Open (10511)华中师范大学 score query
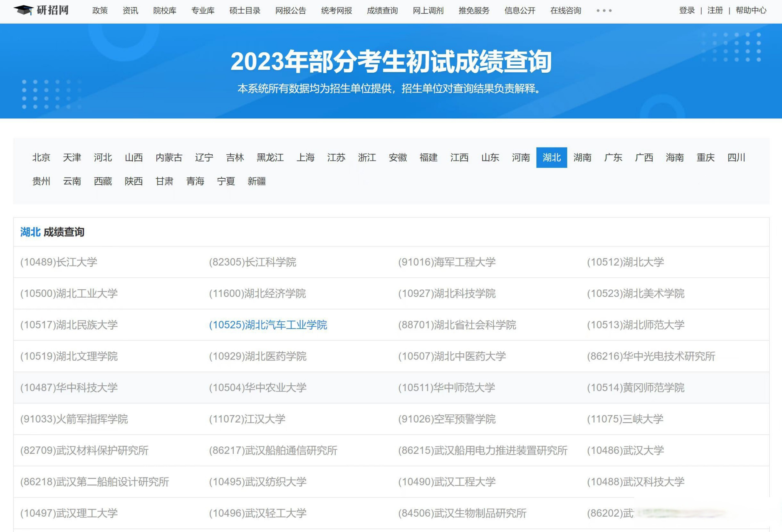 (x=447, y=388)
